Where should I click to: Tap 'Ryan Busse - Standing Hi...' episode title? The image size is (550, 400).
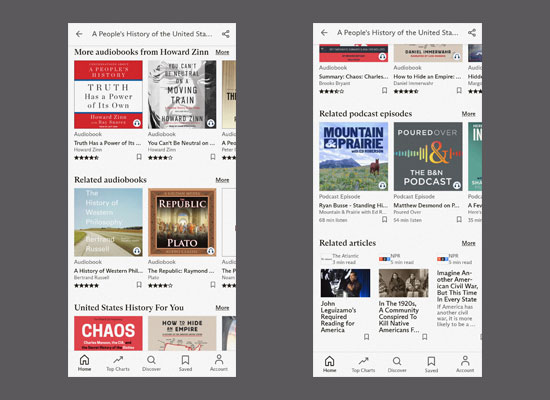[x=354, y=205]
